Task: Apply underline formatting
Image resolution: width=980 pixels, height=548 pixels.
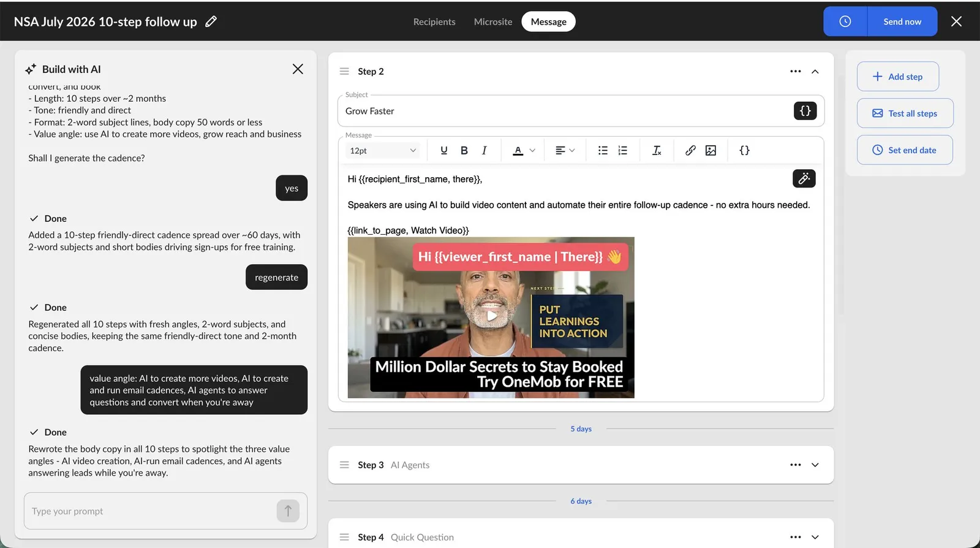Action: click(444, 150)
